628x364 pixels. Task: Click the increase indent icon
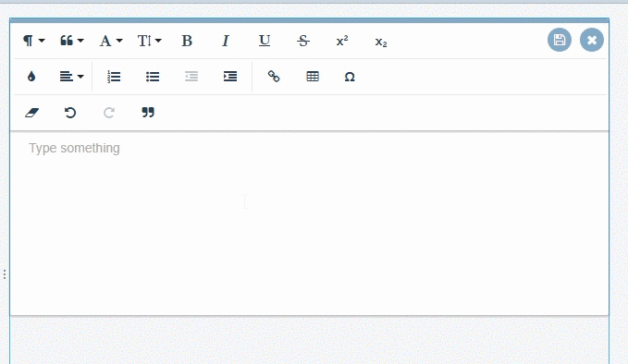(230, 77)
